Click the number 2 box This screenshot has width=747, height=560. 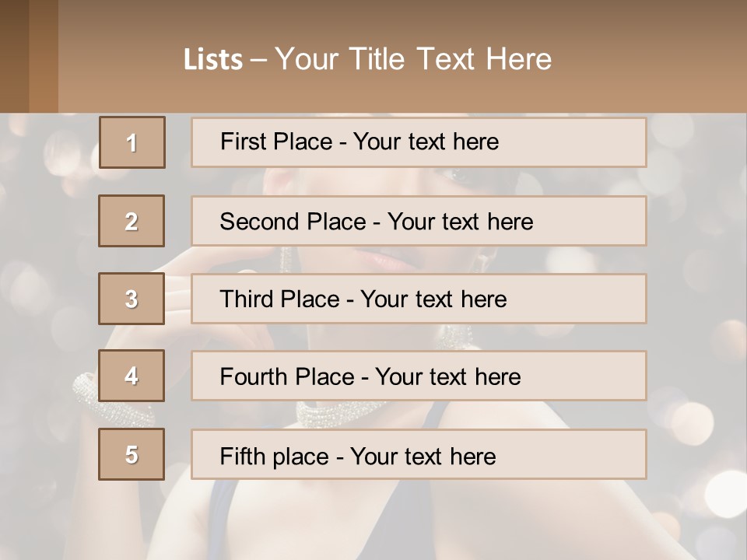click(132, 221)
